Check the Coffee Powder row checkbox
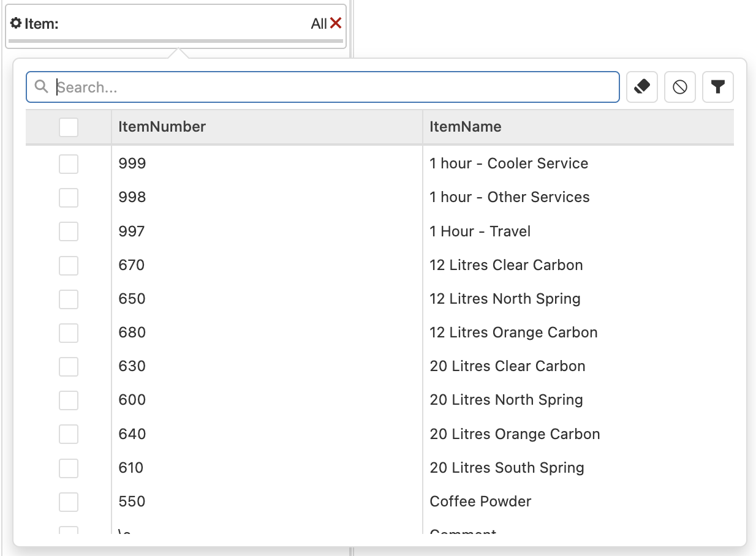The height and width of the screenshot is (556, 756). [x=69, y=502]
